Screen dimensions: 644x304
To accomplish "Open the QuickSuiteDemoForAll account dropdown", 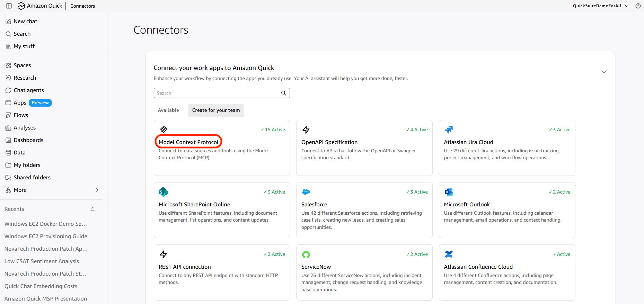I will pos(601,6).
